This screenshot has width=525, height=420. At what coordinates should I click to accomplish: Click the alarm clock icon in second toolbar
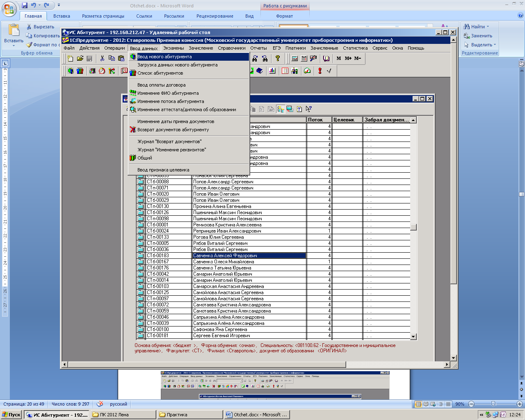tap(102, 71)
